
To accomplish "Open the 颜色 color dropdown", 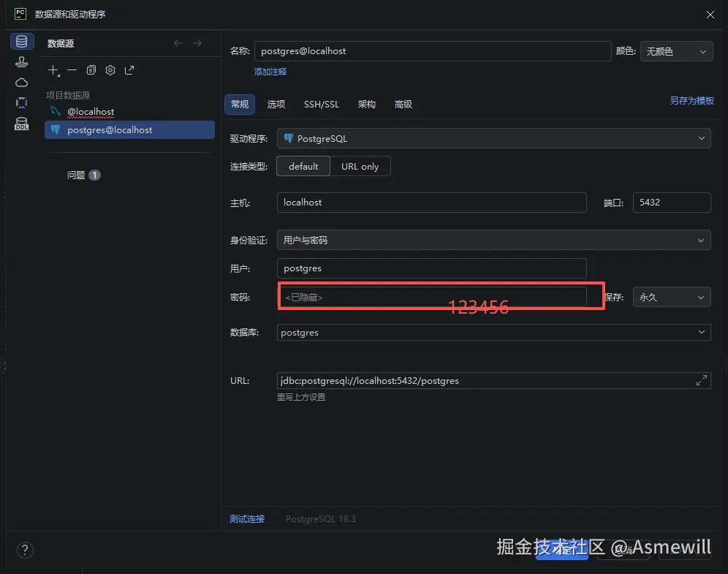I will (676, 51).
